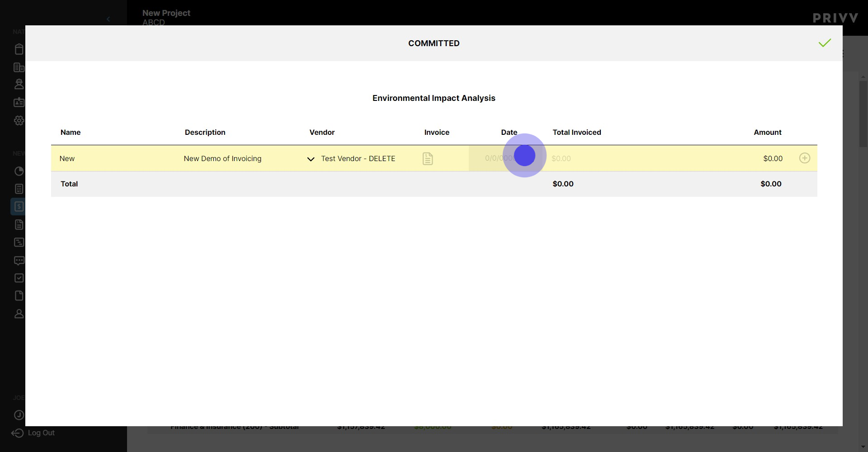Edit the description New Demo of Invoicing

point(222,158)
